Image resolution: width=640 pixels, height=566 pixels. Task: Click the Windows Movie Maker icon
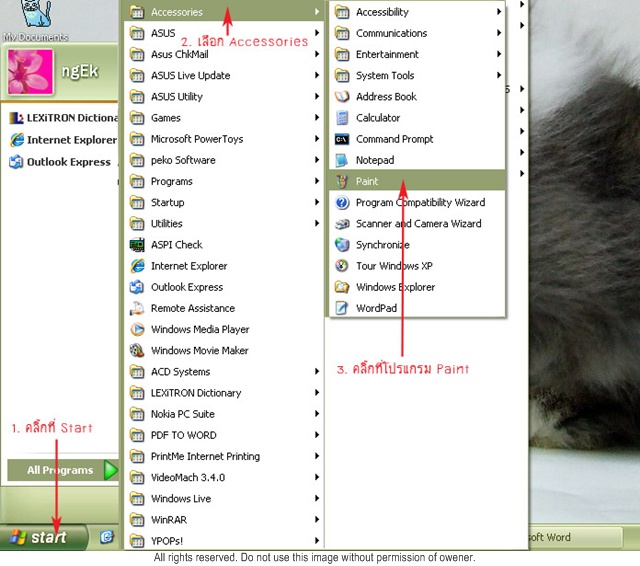click(x=137, y=351)
